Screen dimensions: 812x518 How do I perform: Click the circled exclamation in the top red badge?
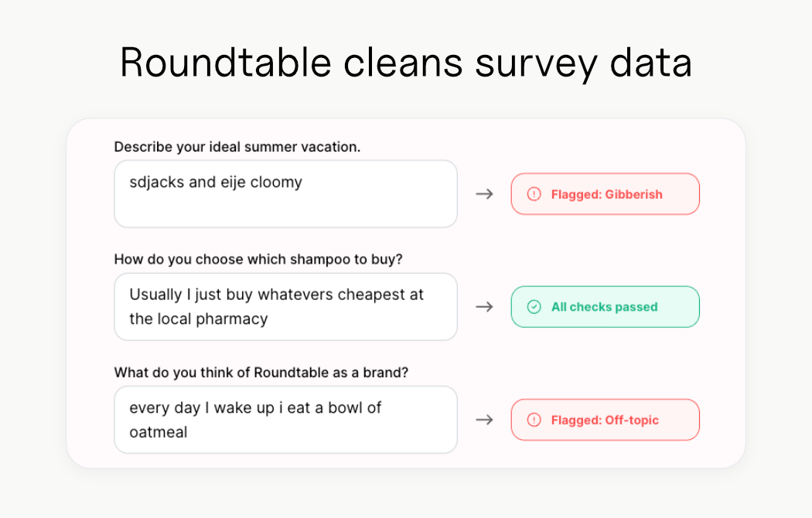[533, 194]
